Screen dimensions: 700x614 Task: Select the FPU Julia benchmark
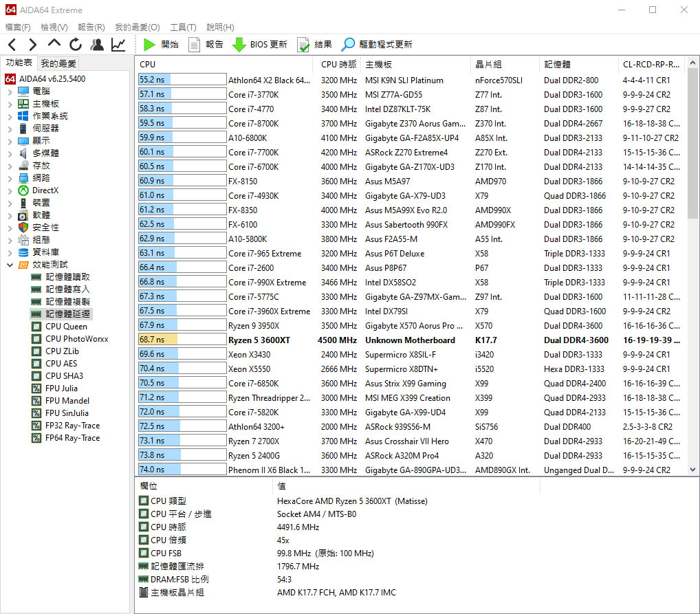tap(61, 388)
